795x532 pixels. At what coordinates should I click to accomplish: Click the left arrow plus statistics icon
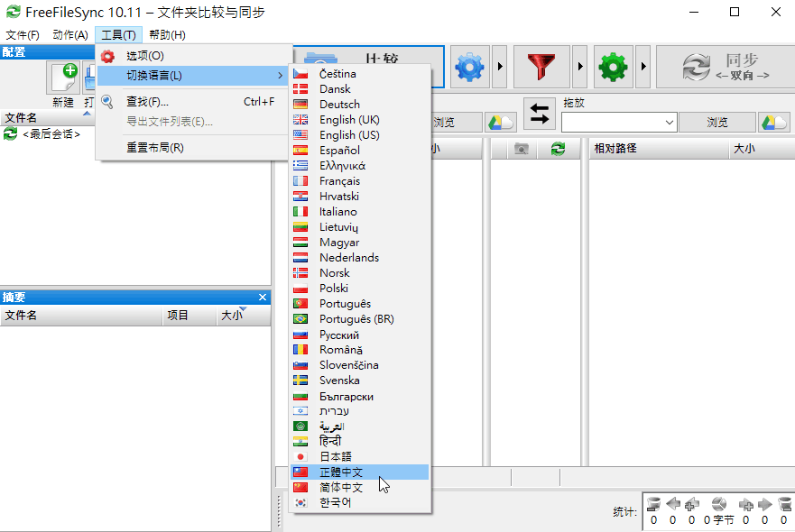pos(691,504)
